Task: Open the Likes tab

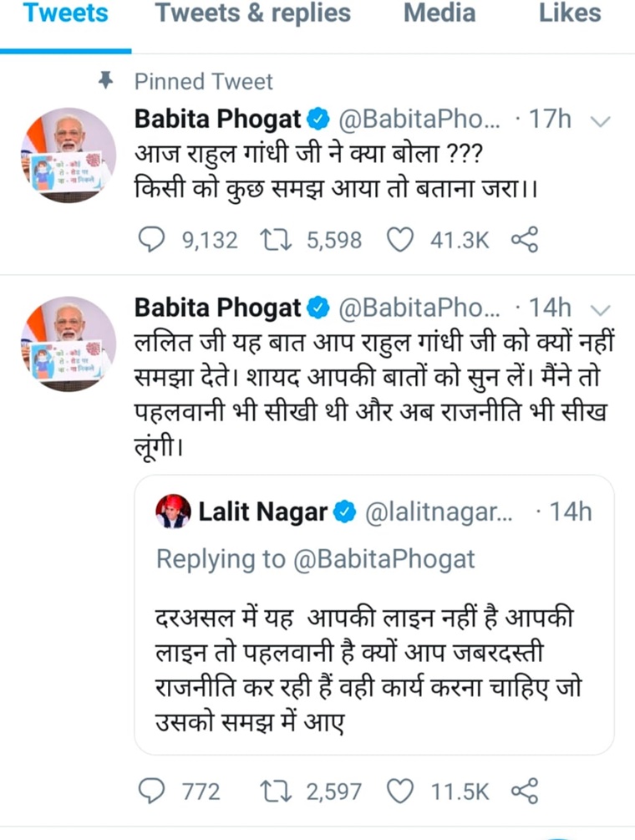Action: pyautogui.click(x=570, y=14)
